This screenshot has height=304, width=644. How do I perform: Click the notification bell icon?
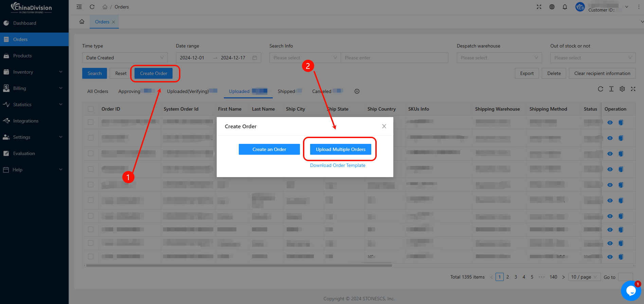click(565, 7)
